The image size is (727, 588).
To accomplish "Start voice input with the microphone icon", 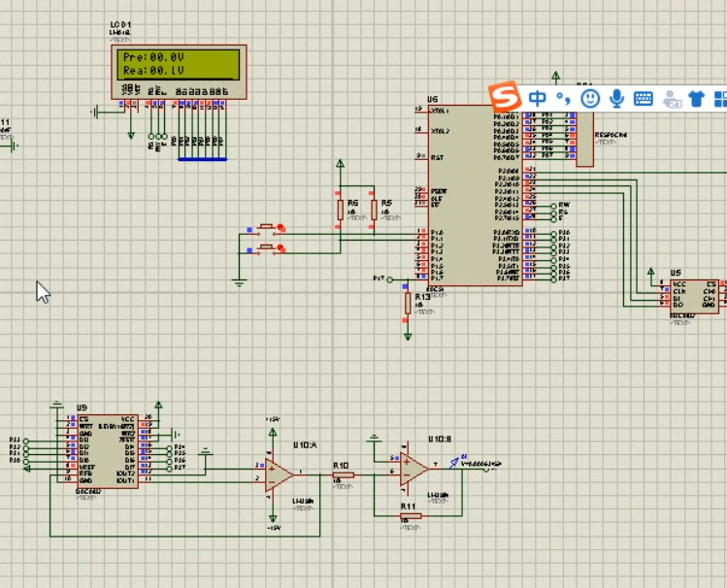I will 616,98.
